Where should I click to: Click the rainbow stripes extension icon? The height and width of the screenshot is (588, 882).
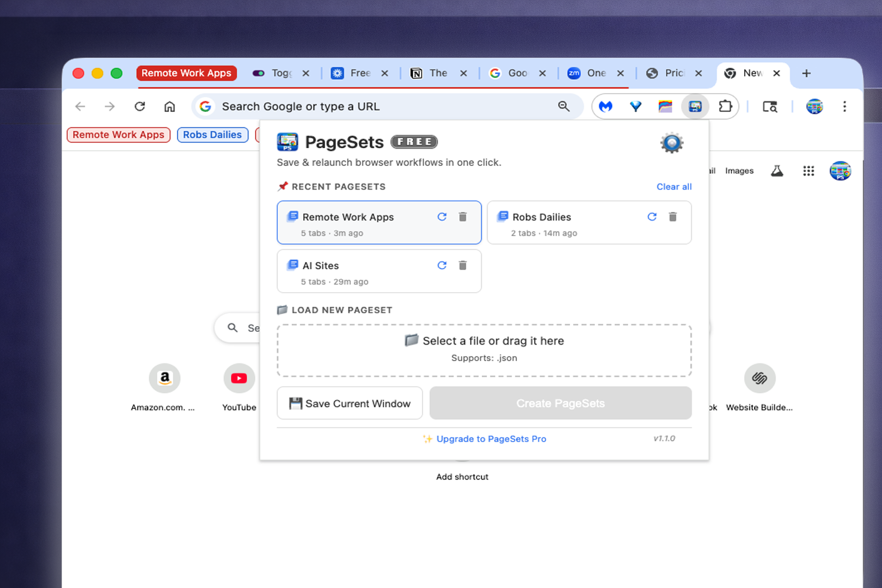[665, 106]
